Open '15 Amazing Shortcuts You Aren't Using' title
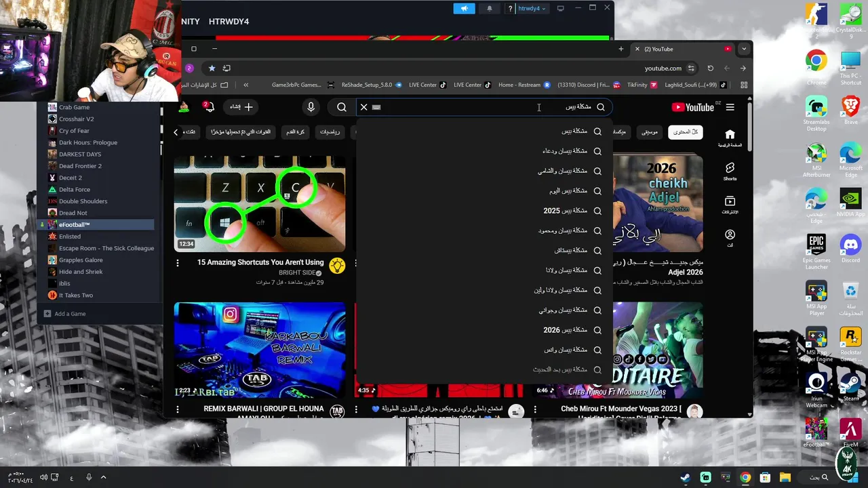 point(260,262)
